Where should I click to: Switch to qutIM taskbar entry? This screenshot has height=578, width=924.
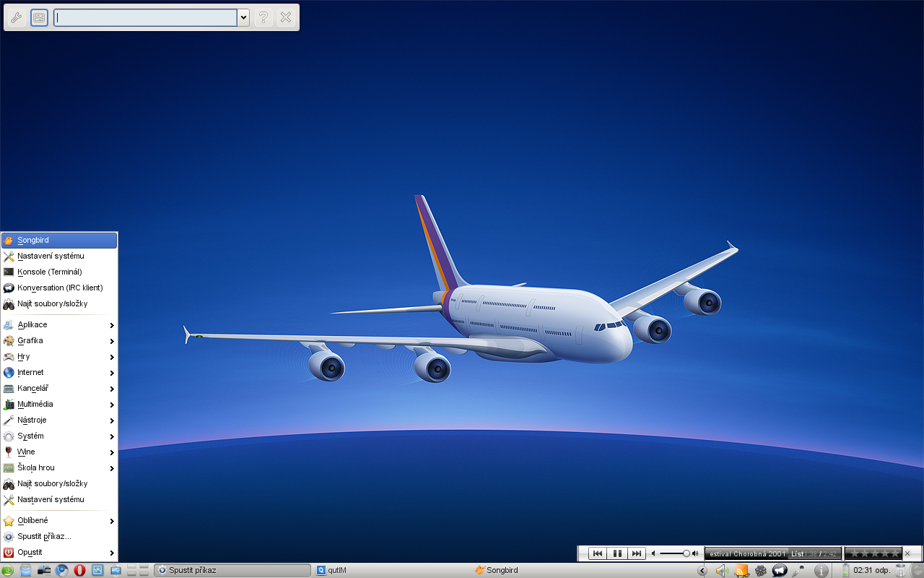391,570
